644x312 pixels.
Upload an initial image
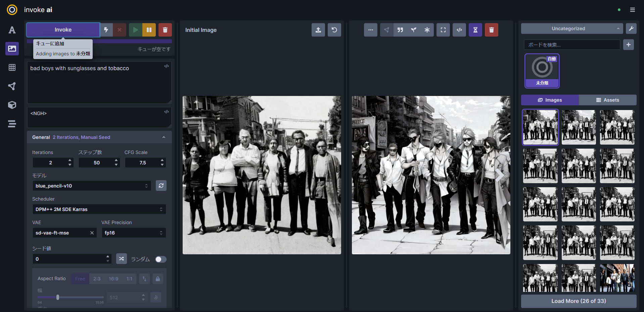(x=318, y=30)
